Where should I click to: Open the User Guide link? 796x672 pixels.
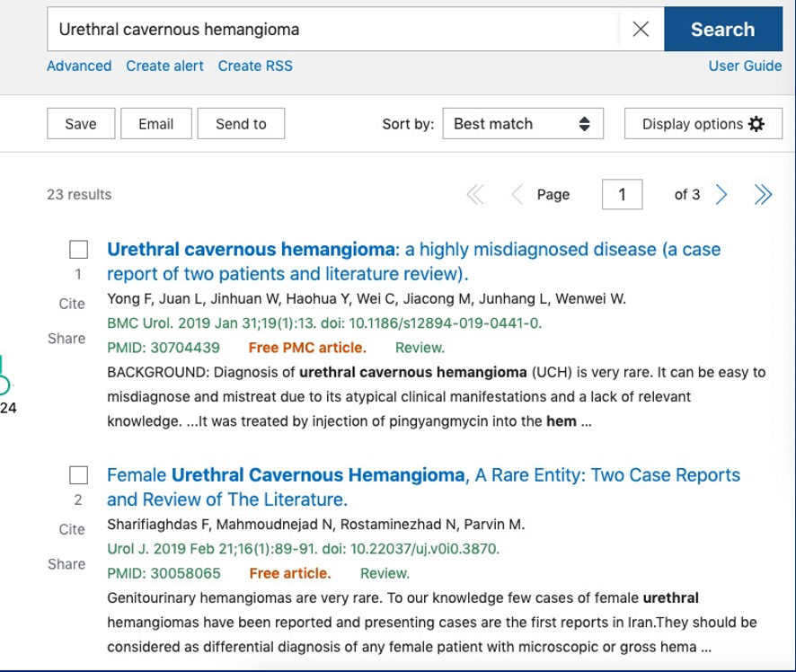[745, 66]
